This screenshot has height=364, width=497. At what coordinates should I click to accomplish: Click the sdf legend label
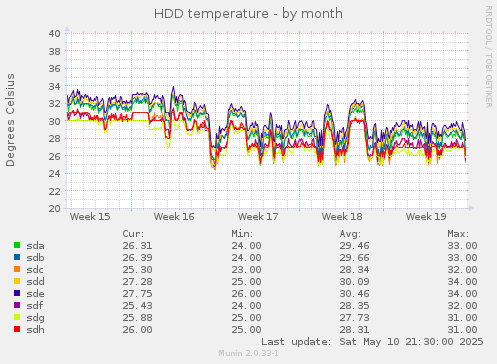click(x=35, y=306)
